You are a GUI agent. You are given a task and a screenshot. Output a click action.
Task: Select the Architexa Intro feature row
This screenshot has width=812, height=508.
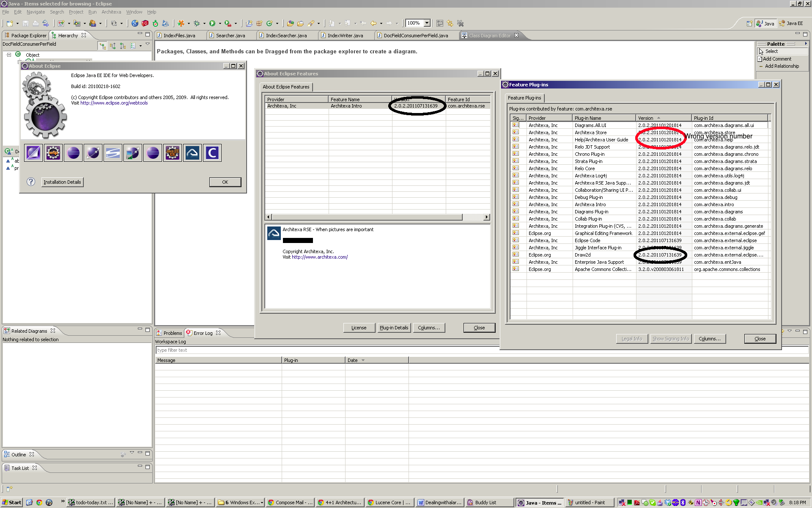[x=377, y=106]
